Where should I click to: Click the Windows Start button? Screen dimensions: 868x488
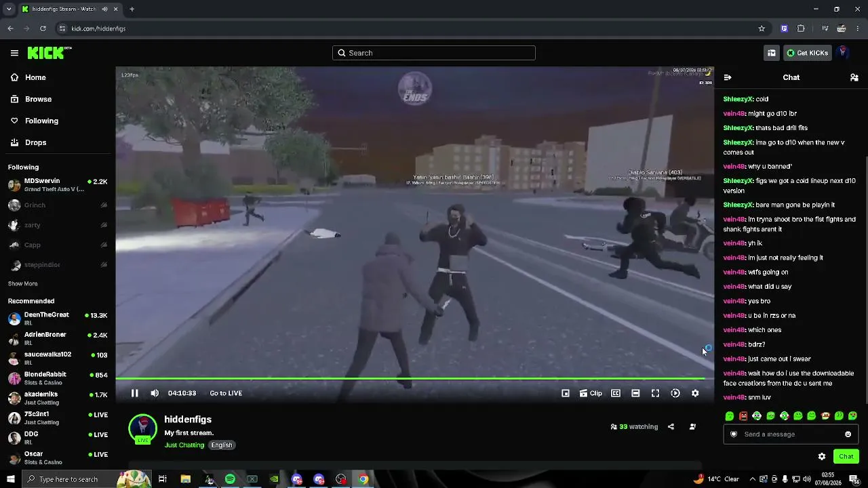pyautogui.click(x=10, y=479)
